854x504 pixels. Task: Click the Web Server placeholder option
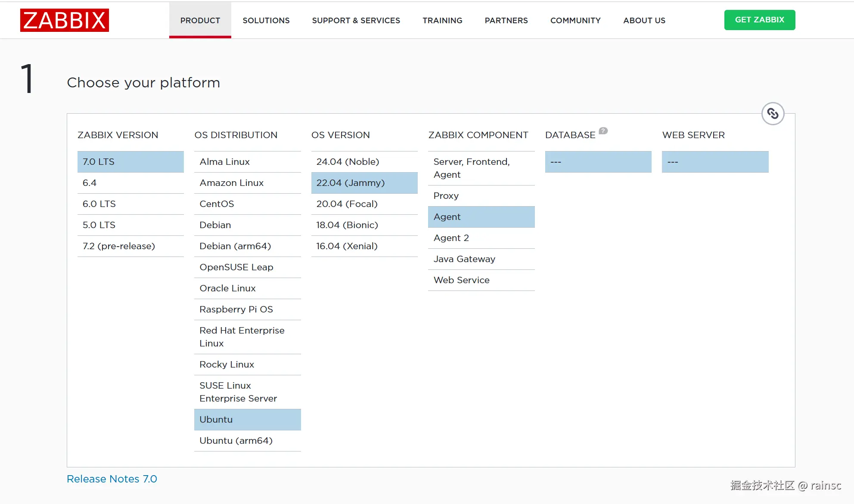tap(714, 162)
